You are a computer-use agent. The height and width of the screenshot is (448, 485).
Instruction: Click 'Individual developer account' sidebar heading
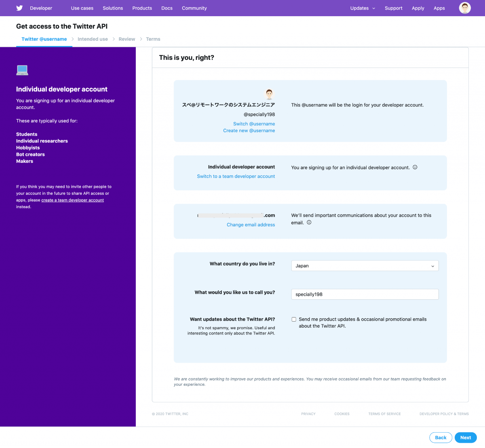pos(62,89)
